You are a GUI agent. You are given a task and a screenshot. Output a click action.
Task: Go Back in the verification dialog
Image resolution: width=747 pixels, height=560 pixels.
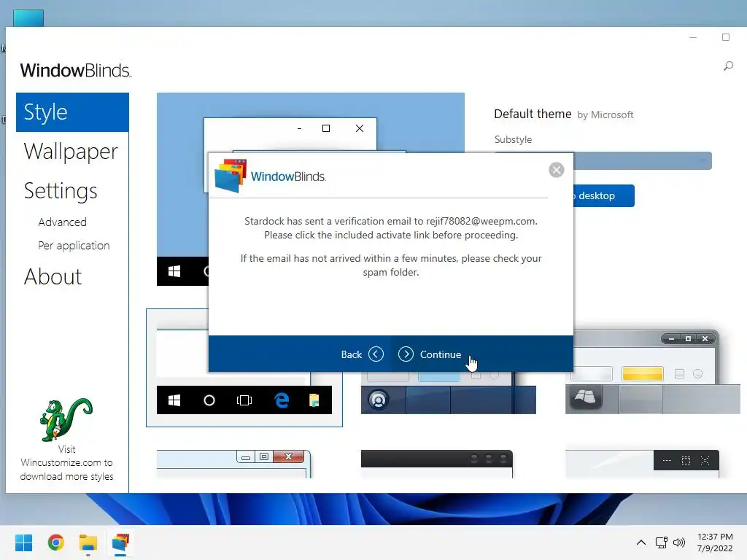pyautogui.click(x=362, y=354)
